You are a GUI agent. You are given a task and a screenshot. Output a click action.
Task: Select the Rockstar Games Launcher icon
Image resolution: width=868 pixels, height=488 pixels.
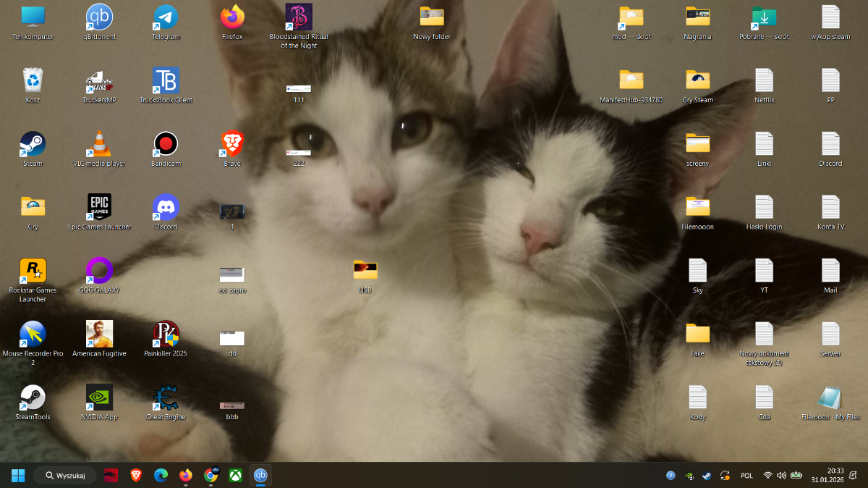33,271
